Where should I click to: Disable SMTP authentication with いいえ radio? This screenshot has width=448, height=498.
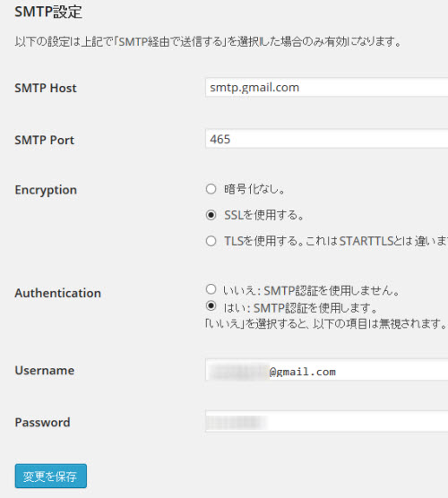pos(211,289)
